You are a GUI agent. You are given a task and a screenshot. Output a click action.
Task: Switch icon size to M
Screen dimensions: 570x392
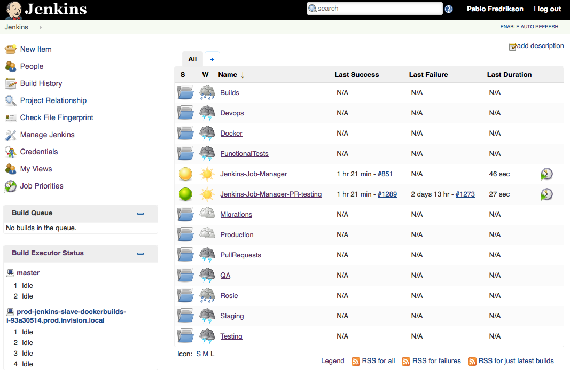tap(205, 354)
